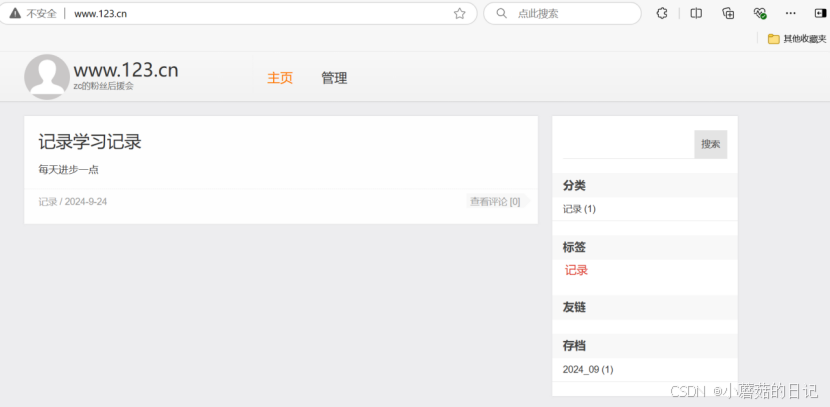
Task: Open the post titled 记录学习记录
Action: pyautogui.click(x=90, y=142)
